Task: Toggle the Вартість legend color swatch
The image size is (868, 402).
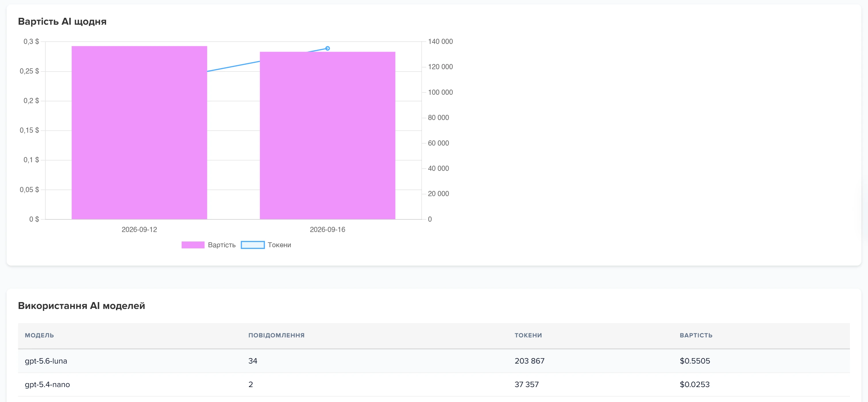Action: pyautogui.click(x=193, y=245)
